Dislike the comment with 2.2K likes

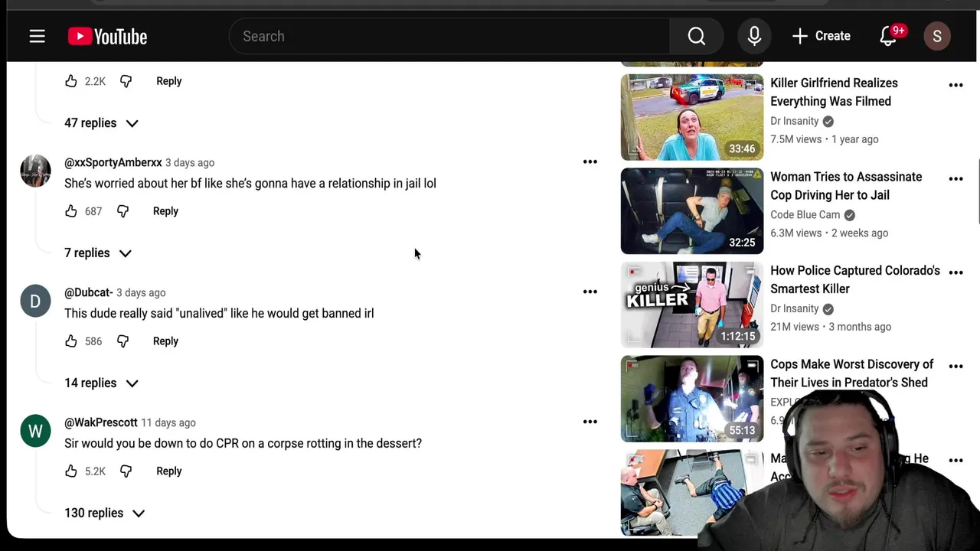[x=126, y=81]
